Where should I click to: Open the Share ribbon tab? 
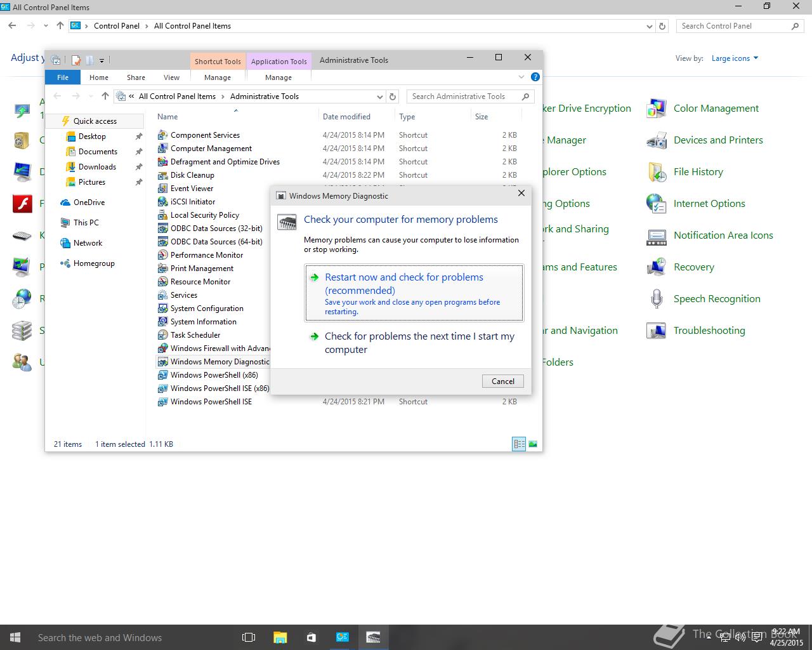136,77
